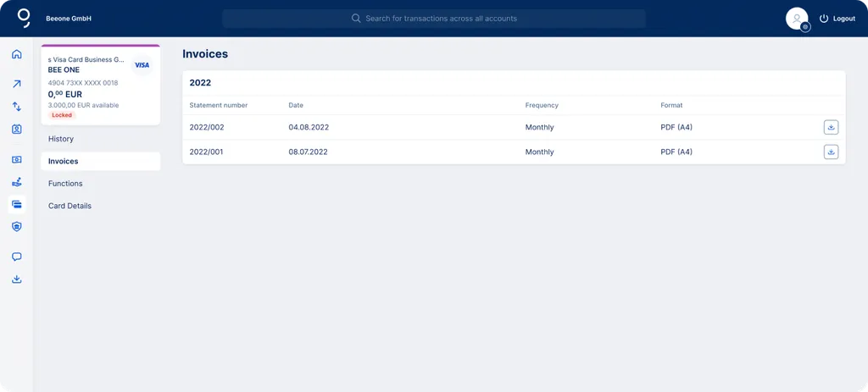Open the banknote cash icon in sidebar

pyautogui.click(x=17, y=159)
